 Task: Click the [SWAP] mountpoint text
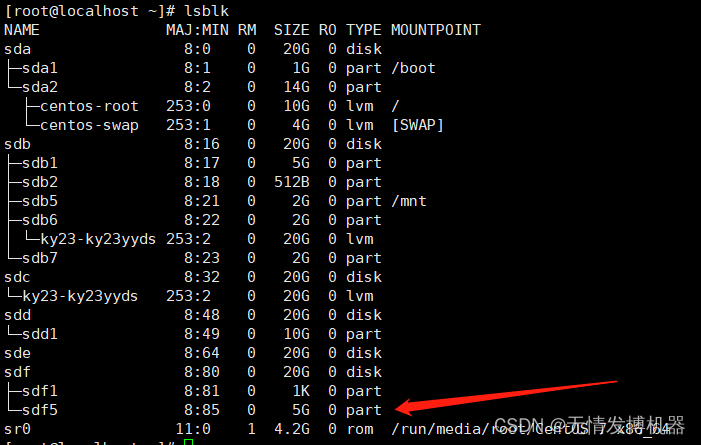[418, 125]
